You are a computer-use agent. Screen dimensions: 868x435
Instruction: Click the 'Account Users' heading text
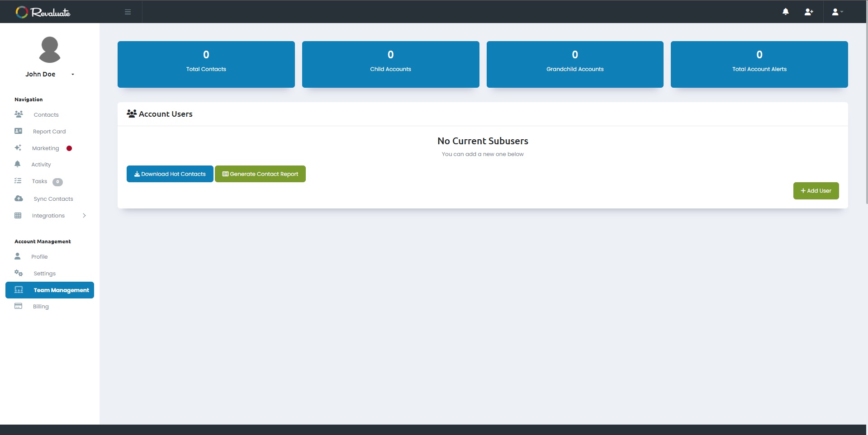click(166, 114)
